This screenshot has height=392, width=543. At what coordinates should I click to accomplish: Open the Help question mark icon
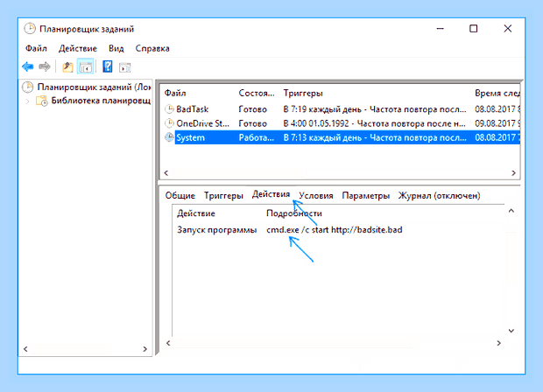coord(108,66)
